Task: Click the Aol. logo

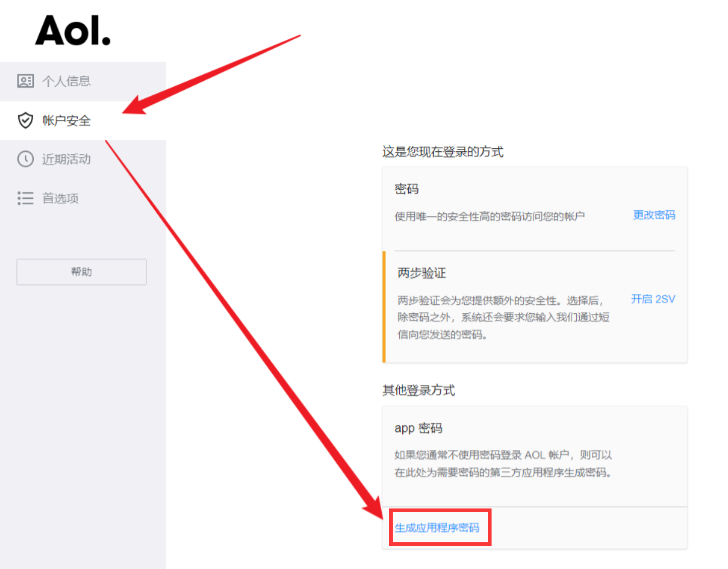Action: (73, 30)
